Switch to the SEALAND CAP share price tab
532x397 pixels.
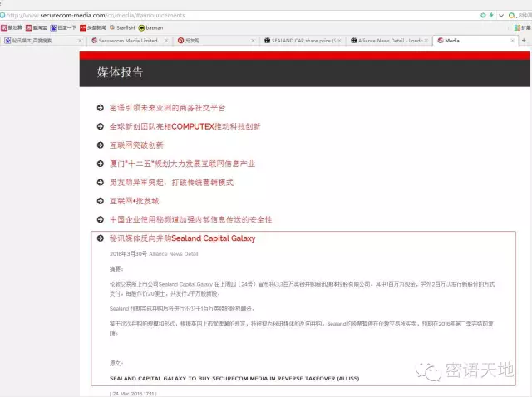[x=301, y=41]
